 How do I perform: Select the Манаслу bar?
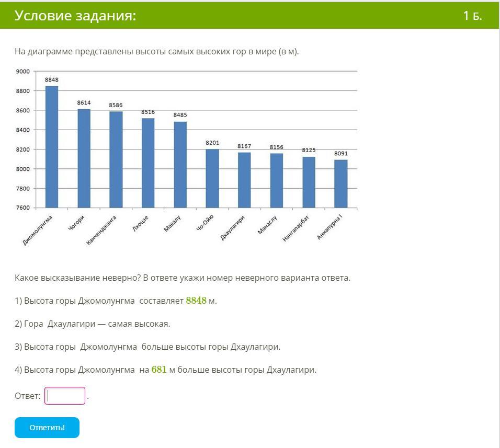point(276,180)
